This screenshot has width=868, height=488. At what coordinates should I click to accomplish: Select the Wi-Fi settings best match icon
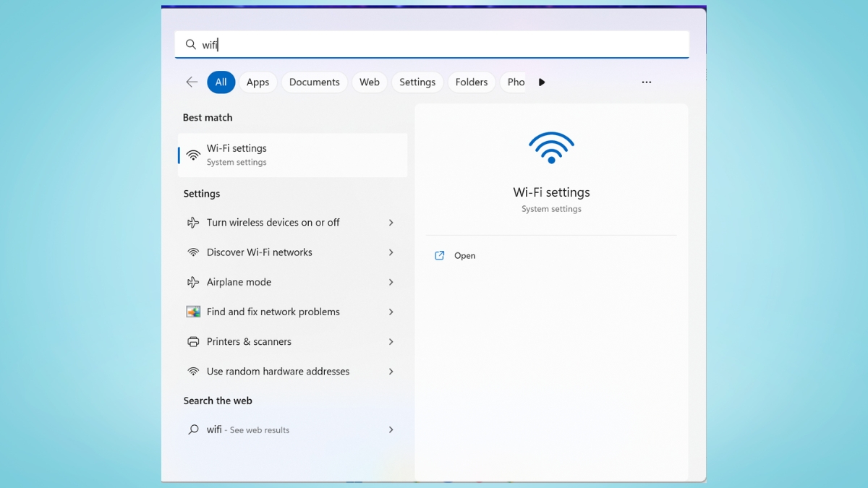[x=192, y=154]
